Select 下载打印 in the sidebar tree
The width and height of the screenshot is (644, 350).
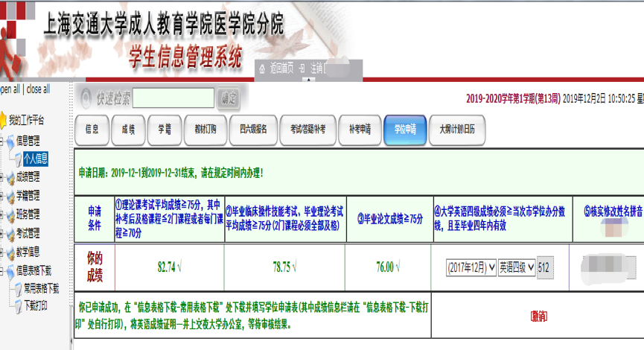(36, 306)
